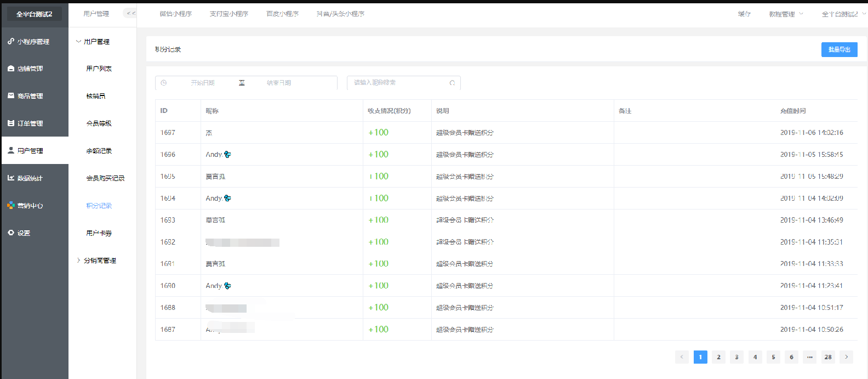This screenshot has height=379, width=868.
Task: Select 余额记录 in the submenu
Action: (99, 151)
